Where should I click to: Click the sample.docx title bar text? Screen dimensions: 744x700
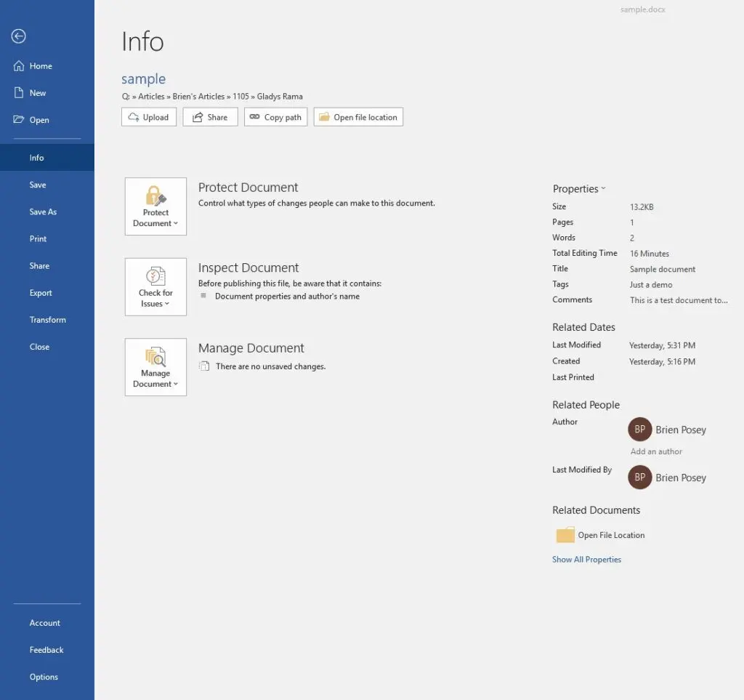pos(642,9)
